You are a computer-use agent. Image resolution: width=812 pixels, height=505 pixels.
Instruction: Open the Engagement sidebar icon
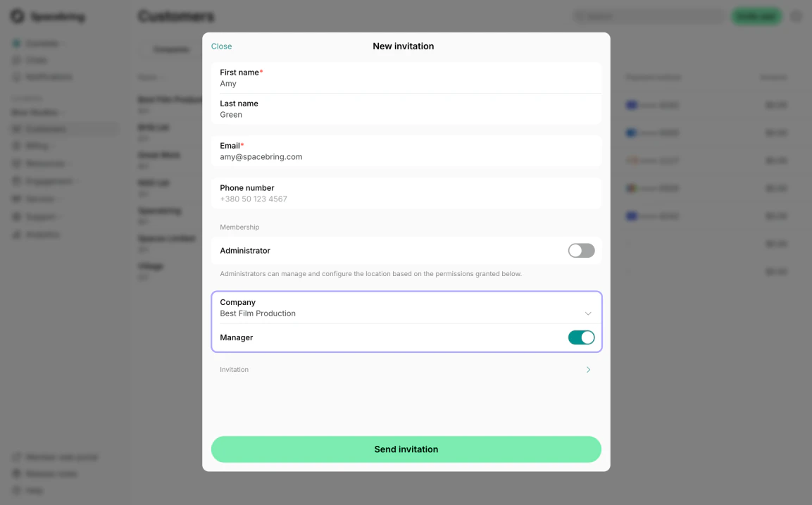[17, 181]
